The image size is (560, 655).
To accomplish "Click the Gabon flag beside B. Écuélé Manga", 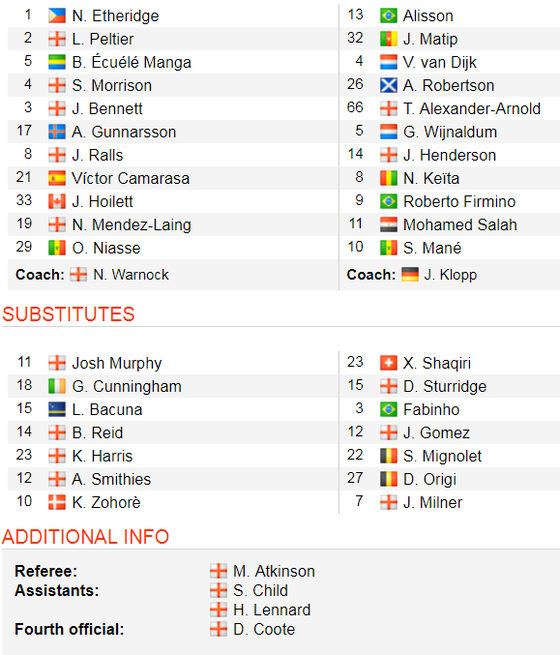I will 57,62.
